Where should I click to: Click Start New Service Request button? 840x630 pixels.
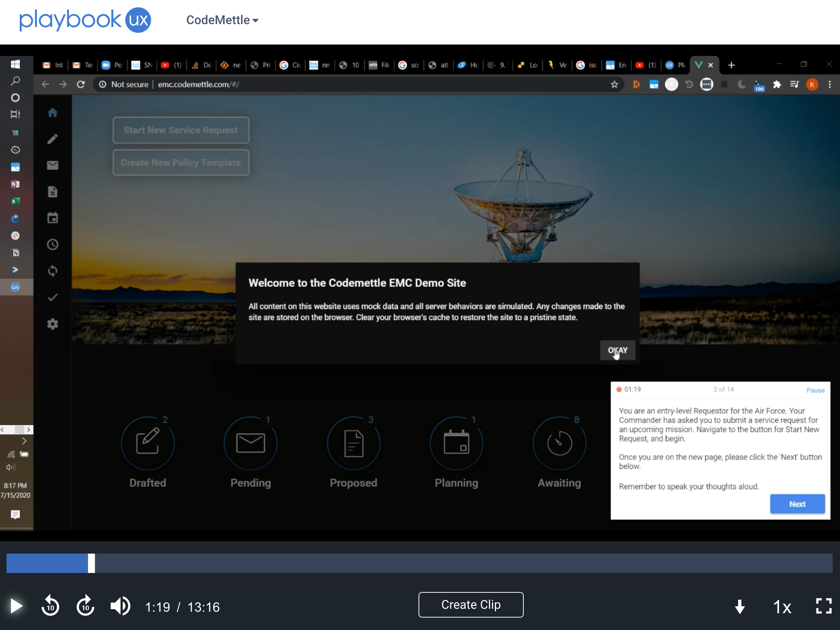point(181,130)
